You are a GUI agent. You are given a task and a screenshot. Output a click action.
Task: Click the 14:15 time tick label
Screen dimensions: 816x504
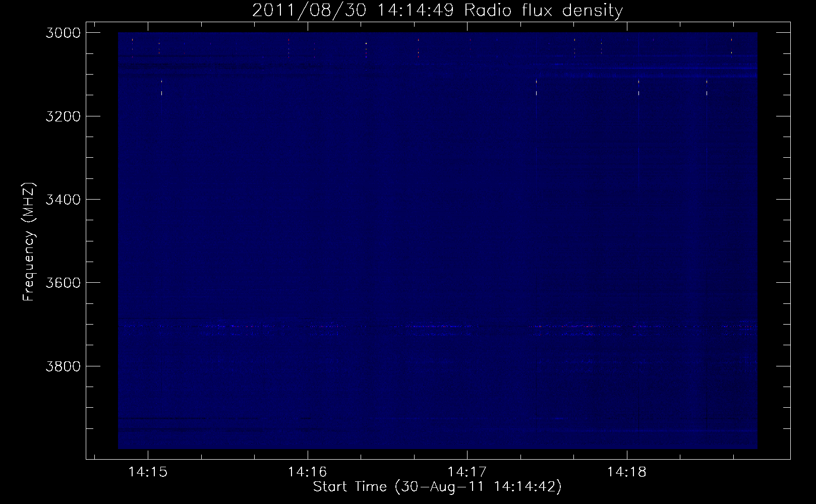(148, 472)
